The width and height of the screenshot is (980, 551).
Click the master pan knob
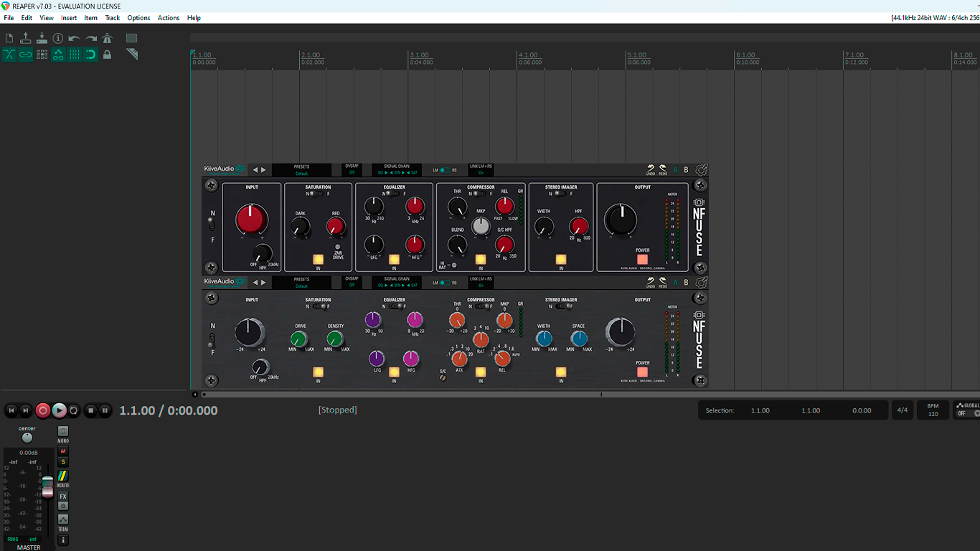pyautogui.click(x=27, y=438)
